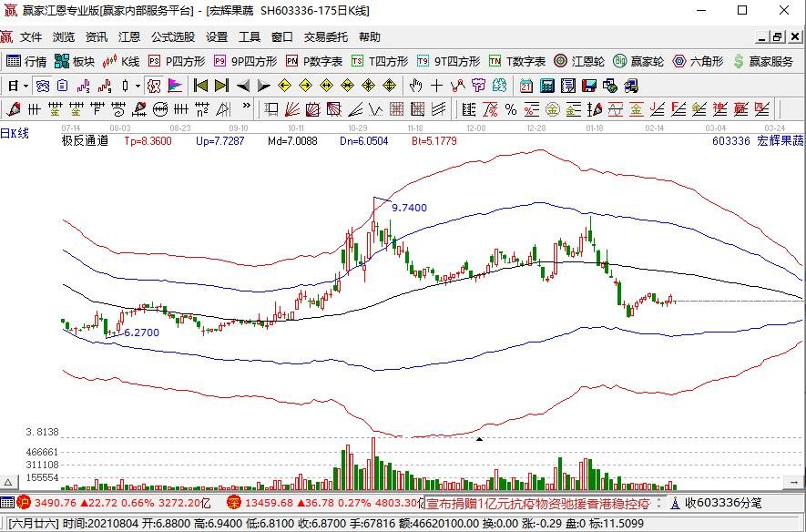This screenshot has height=532, width=806.
Task: Click the 极反通道 indicator name
Action: 85,141
